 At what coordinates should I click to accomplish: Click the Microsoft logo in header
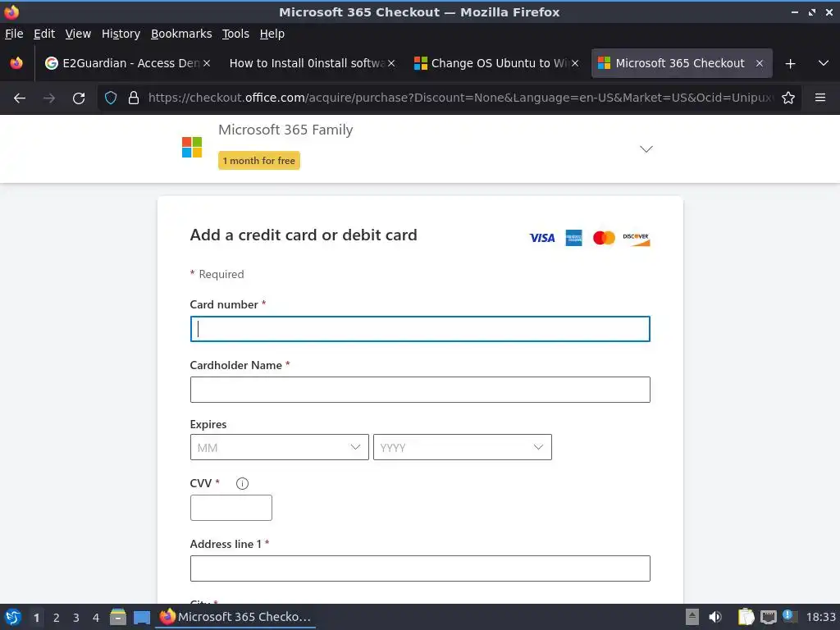192,148
